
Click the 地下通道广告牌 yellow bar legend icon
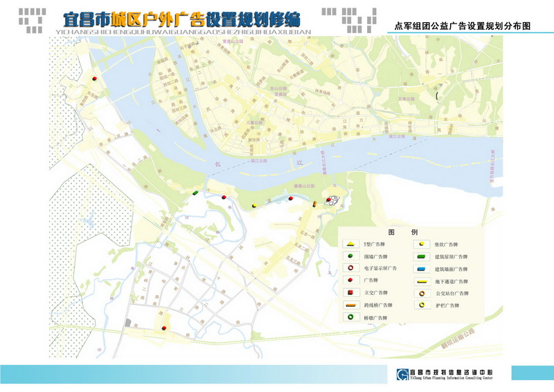pos(422,281)
